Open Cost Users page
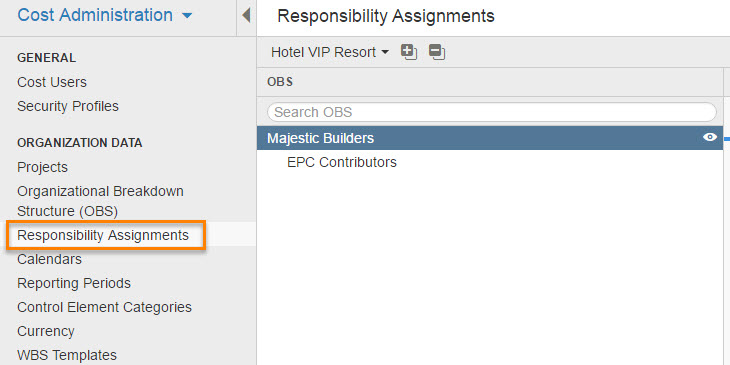The height and width of the screenshot is (365, 730). tap(52, 82)
